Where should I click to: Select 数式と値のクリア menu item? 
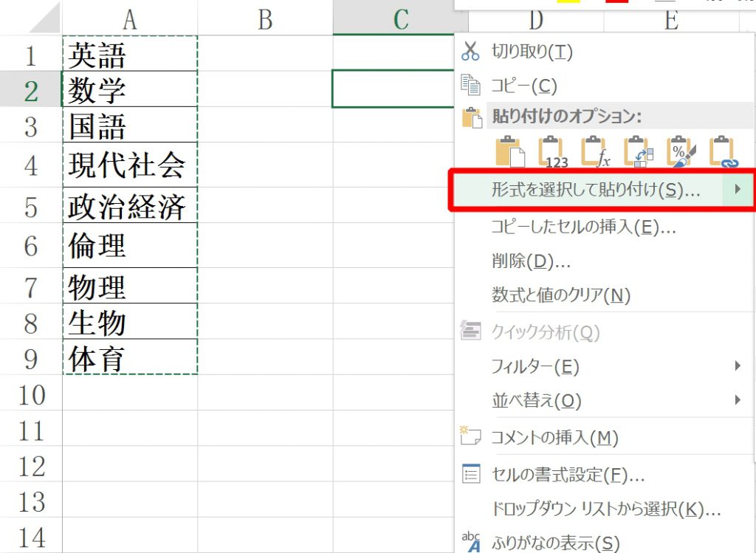560,296
